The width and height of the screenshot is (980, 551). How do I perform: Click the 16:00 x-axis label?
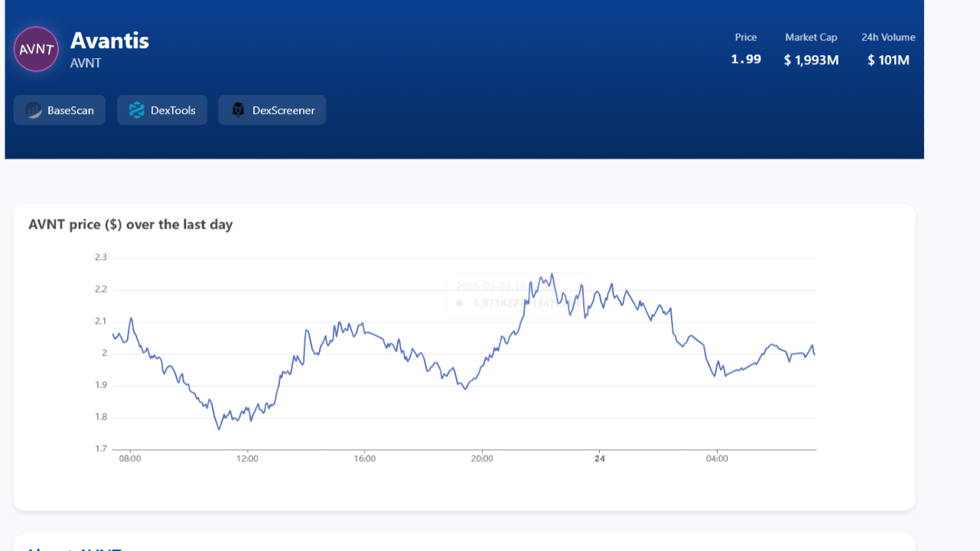click(365, 459)
